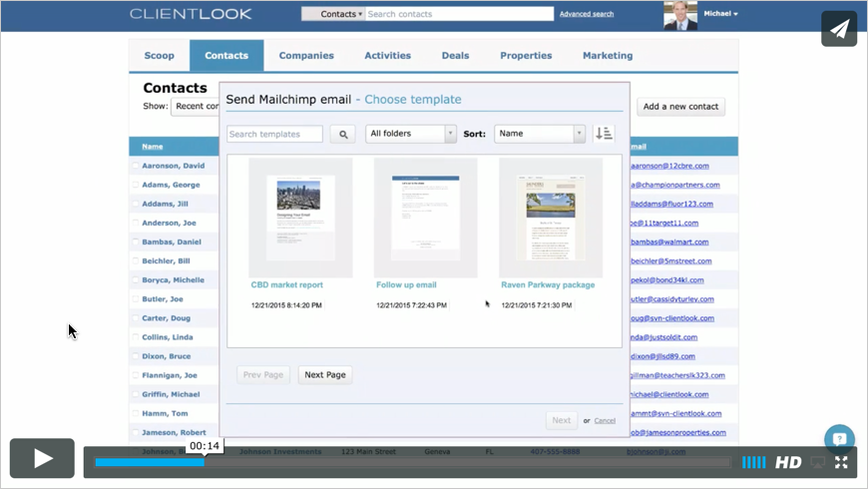Image resolution: width=868 pixels, height=489 pixels.
Task: Check the box for Aaronson, David
Action: [x=135, y=166]
